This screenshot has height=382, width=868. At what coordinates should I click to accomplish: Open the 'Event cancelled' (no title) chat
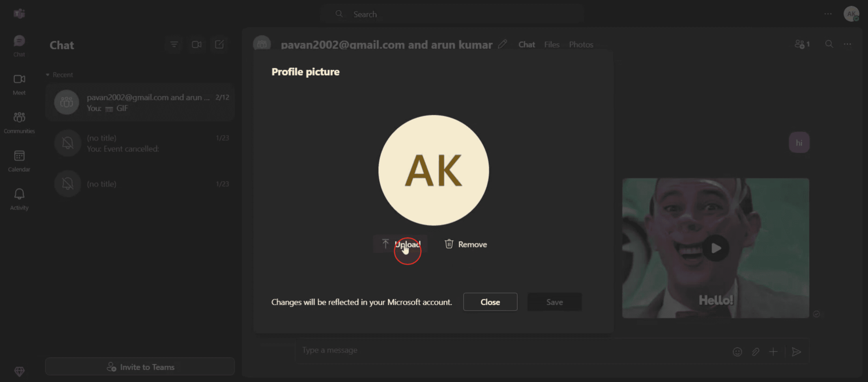click(140, 143)
